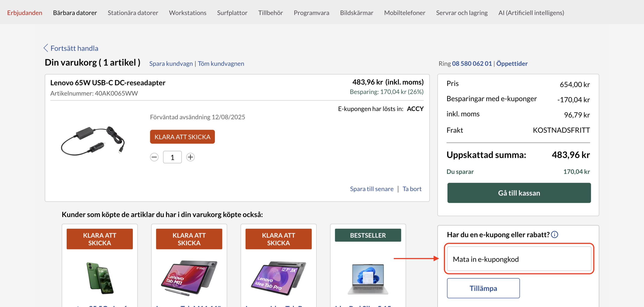
Task: Open Programvara category
Action: (x=311, y=13)
